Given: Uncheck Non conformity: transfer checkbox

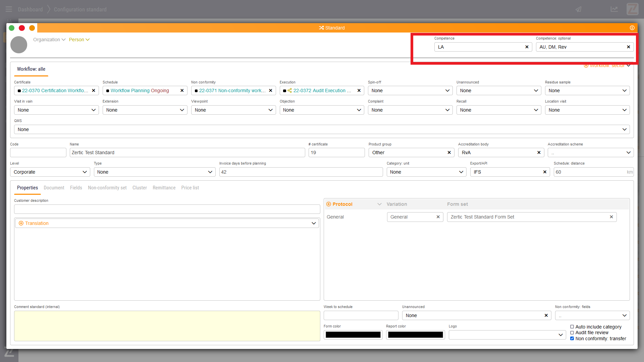Looking at the screenshot, I should [x=572, y=339].
